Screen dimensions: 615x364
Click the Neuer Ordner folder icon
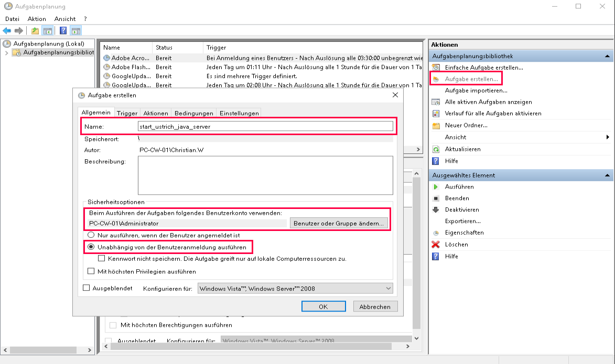tap(435, 126)
